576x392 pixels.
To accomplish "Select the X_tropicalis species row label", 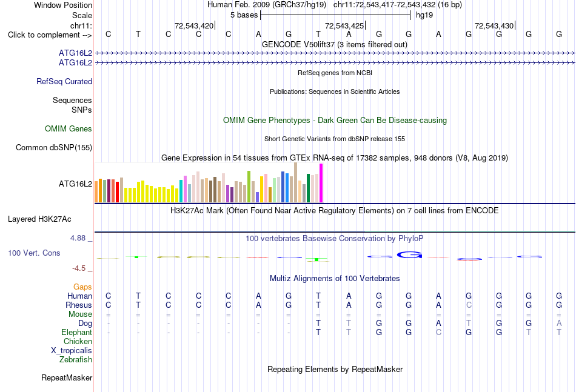I will pyautogui.click(x=72, y=351).
